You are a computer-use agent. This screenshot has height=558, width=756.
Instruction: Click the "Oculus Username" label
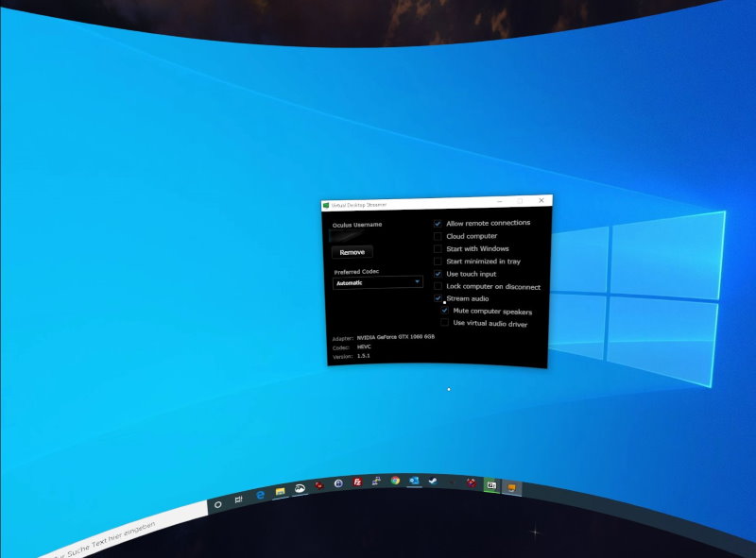(x=357, y=225)
